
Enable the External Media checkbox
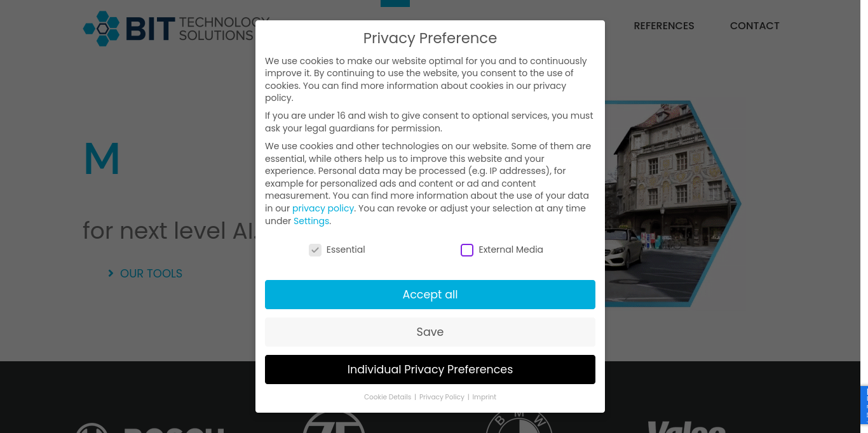point(467,250)
